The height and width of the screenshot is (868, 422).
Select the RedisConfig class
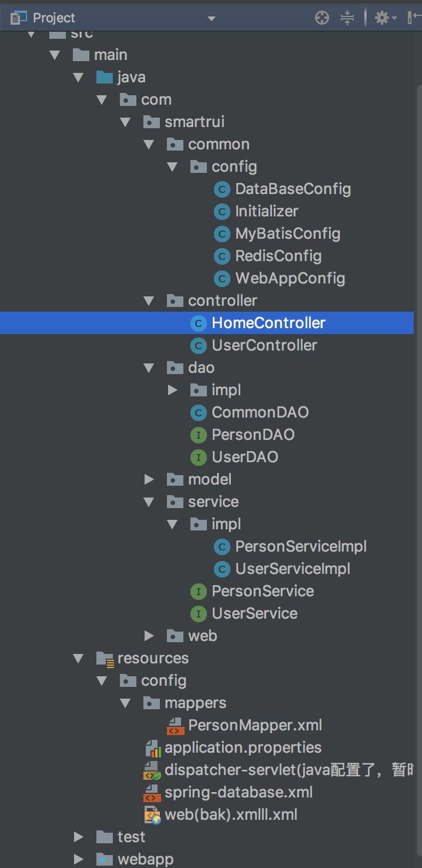tap(278, 256)
